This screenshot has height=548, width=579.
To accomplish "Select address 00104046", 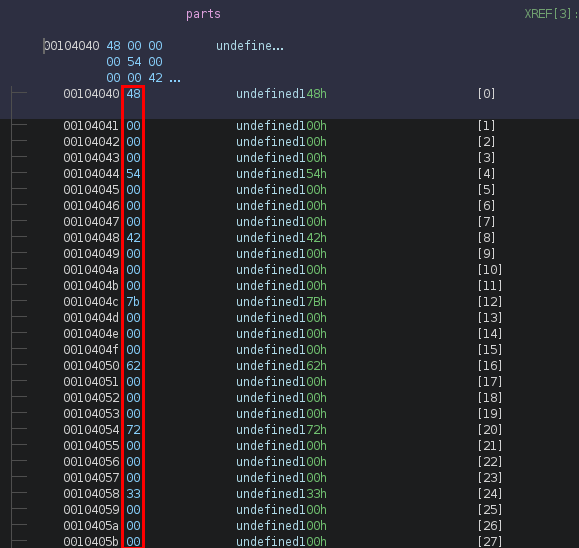I will tap(91, 206).
